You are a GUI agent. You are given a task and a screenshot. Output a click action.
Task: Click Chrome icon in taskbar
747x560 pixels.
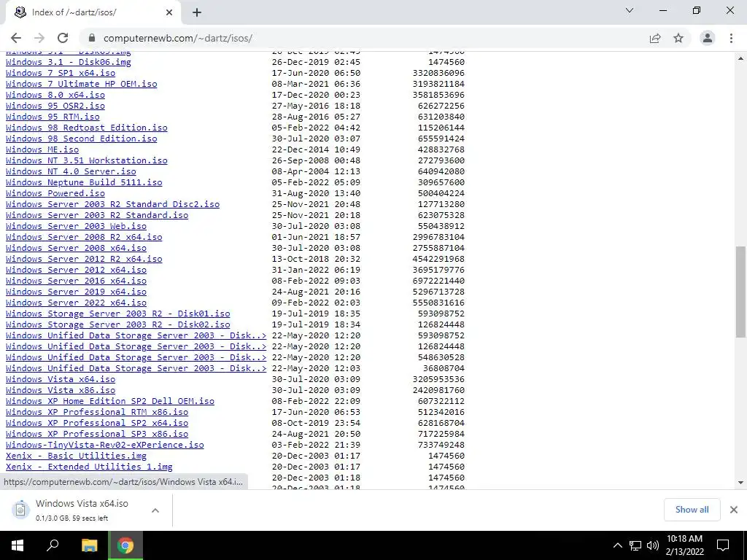click(125, 545)
